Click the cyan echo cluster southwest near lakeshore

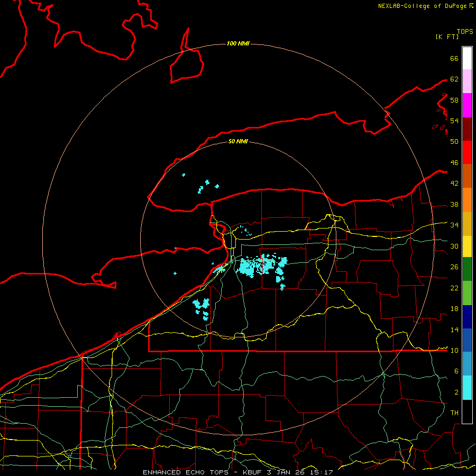click(x=202, y=309)
